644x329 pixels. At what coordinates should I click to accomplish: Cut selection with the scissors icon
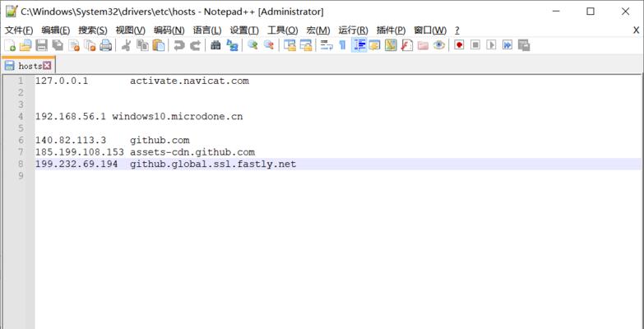tap(126, 45)
